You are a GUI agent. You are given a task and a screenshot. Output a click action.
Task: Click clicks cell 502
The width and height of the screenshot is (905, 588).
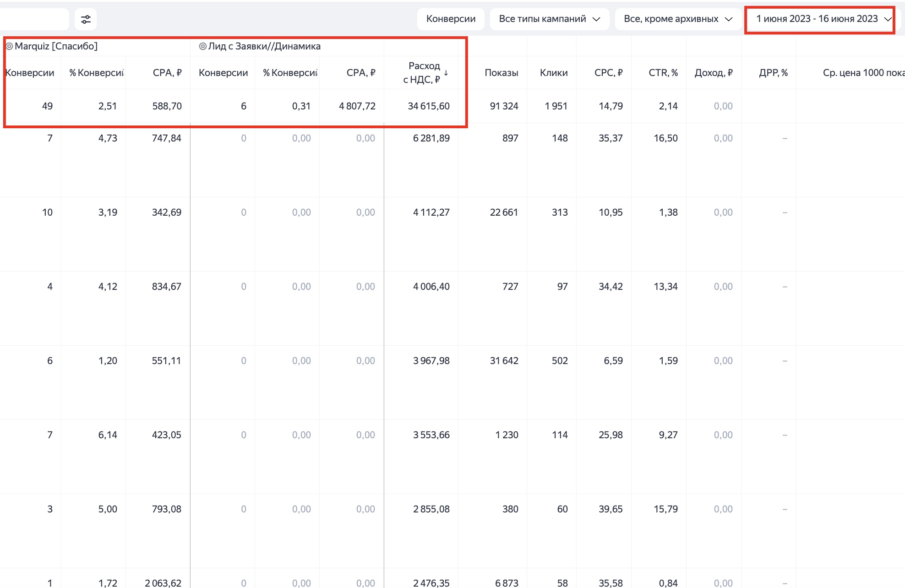tap(560, 361)
